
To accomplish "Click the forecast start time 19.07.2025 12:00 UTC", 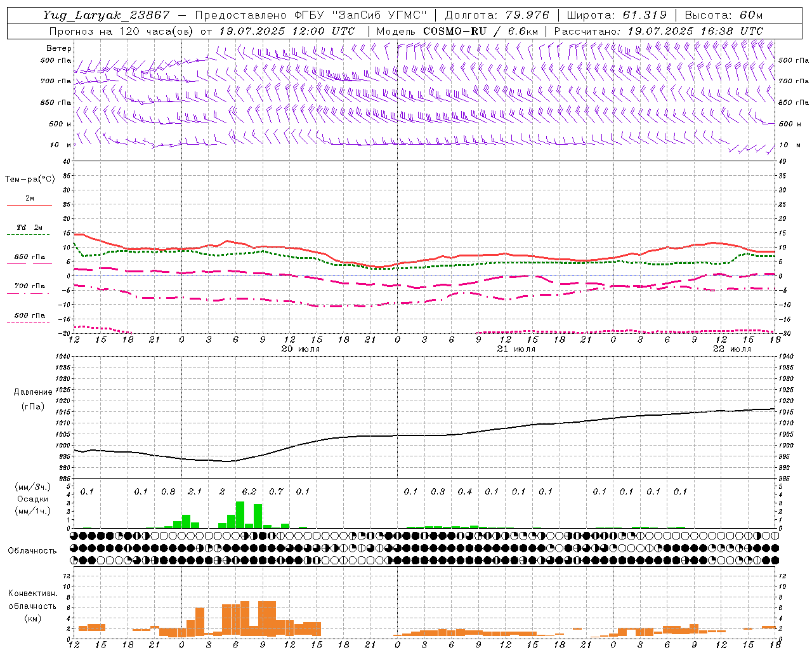I will click(287, 31).
